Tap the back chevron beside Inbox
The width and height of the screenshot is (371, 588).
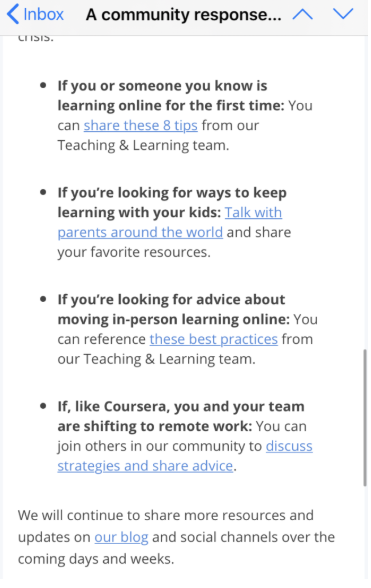(x=13, y=14)
